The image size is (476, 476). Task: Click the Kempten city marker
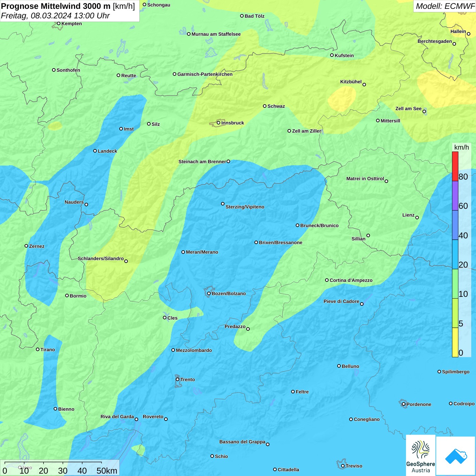click(x=58, y=23)
